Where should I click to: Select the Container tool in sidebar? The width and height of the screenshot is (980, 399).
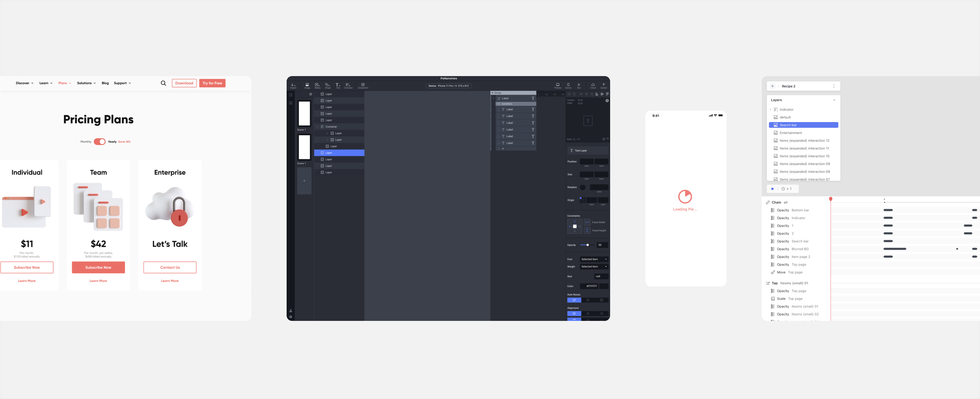347,85
